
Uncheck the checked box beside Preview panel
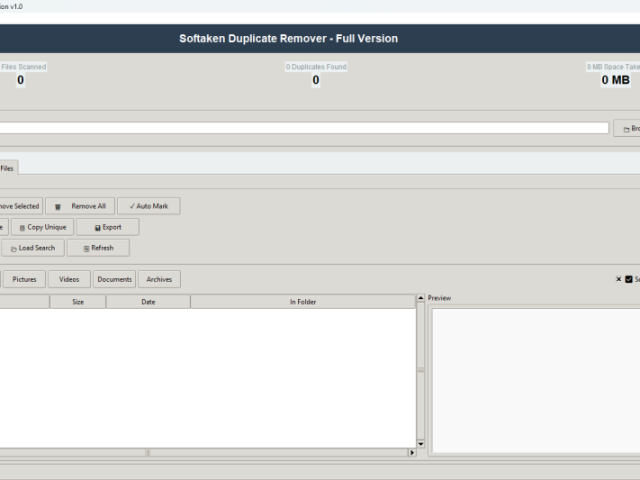(629, 279)
